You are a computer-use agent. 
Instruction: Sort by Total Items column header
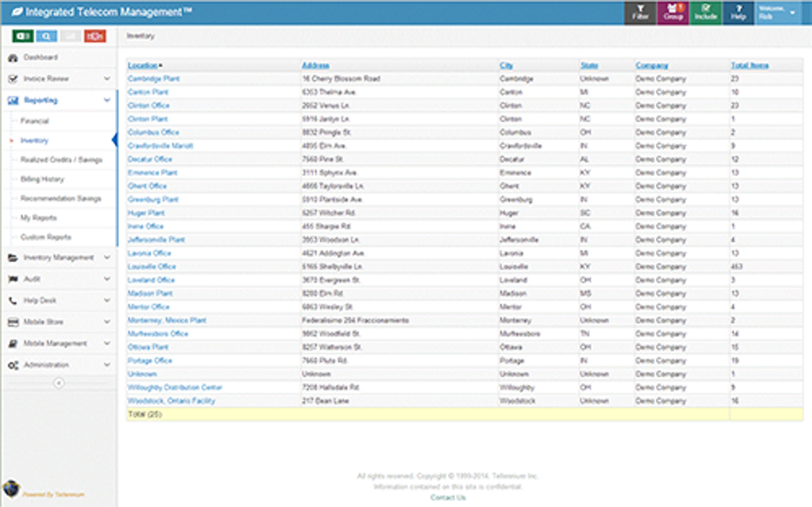750,66
